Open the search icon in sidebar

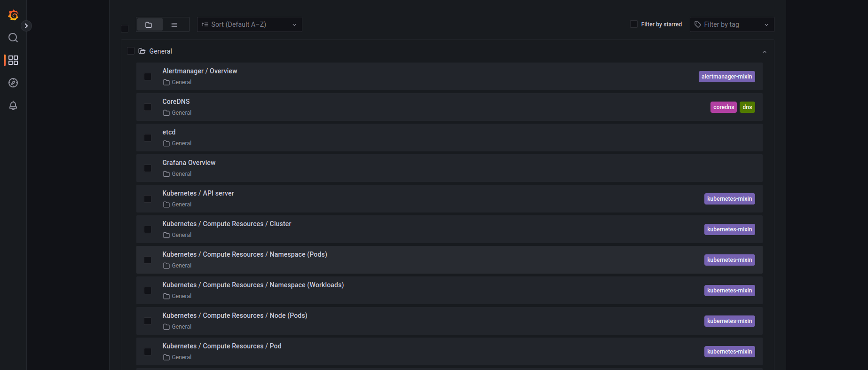(x=13, y=38)
